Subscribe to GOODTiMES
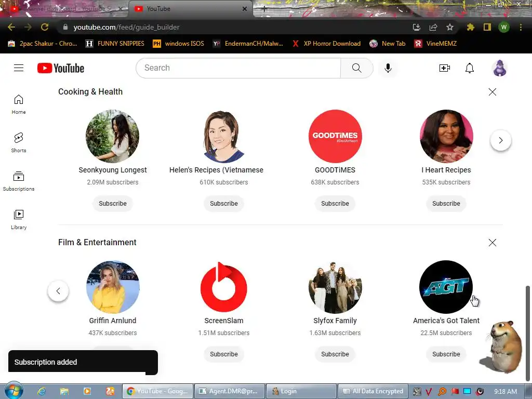532x399 pixels. pos(335,204)
